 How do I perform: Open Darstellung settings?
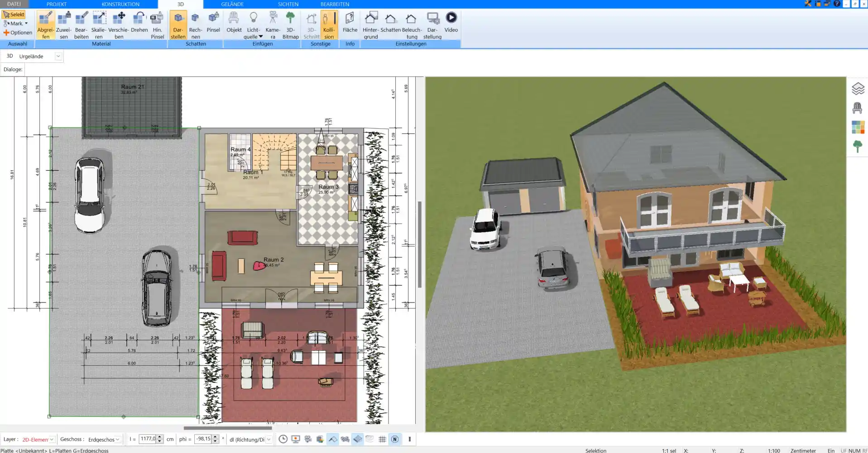(432, 25)
